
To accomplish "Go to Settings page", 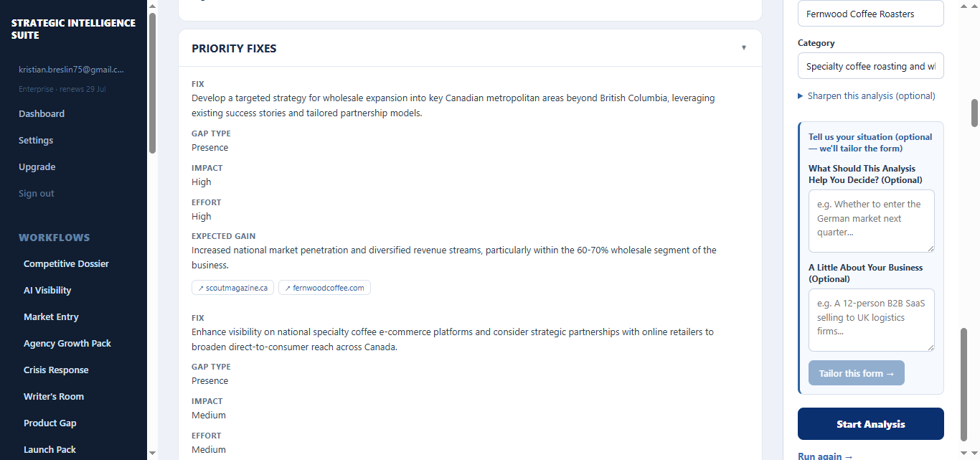I will 36,140.
